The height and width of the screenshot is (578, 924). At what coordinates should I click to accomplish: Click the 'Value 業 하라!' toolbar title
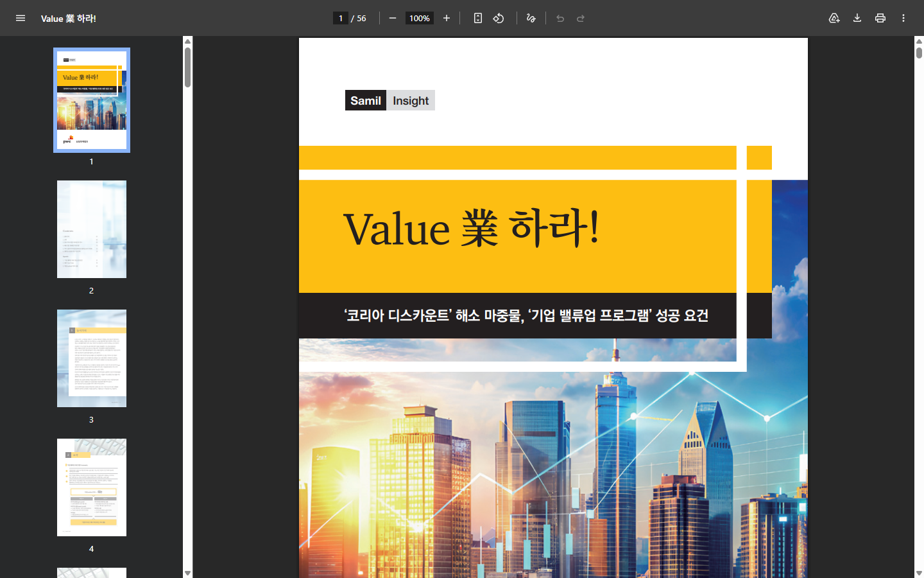[69, 19]
